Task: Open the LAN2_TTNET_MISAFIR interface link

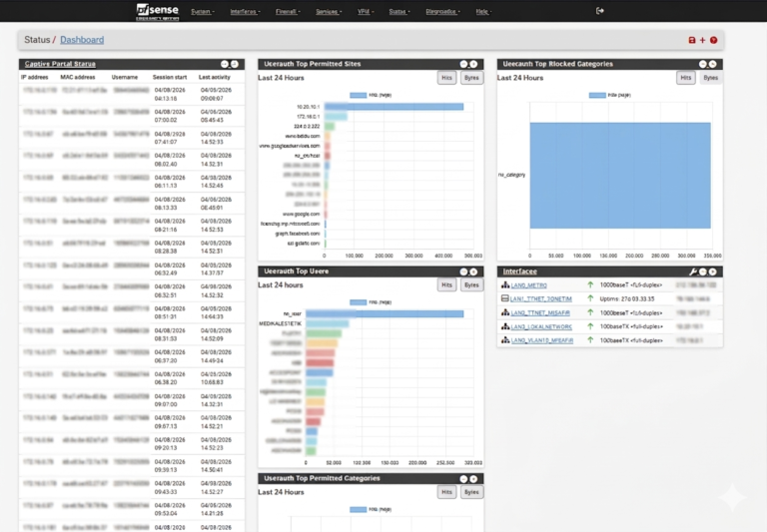Action: (x=540, y=312)
